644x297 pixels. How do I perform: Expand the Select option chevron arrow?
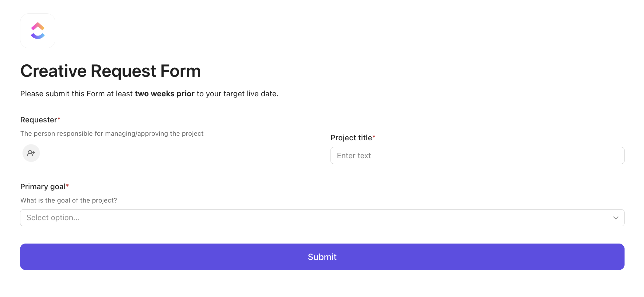click(616, 218)
